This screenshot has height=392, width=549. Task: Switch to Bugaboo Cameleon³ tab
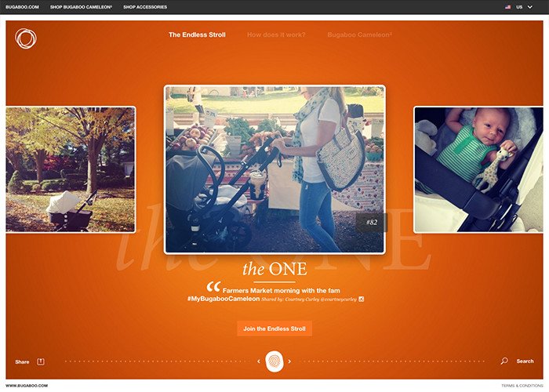pos(359,34)
